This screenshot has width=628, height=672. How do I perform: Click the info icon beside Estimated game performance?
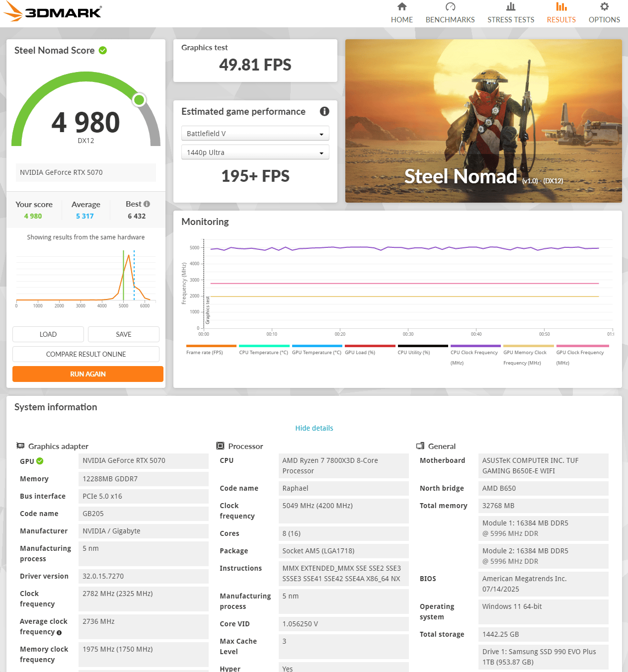(x=324, y=111)
